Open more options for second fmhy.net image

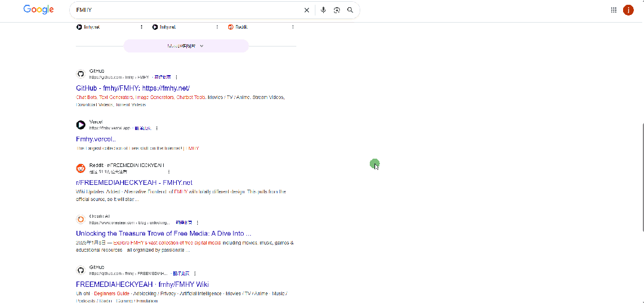217,27
